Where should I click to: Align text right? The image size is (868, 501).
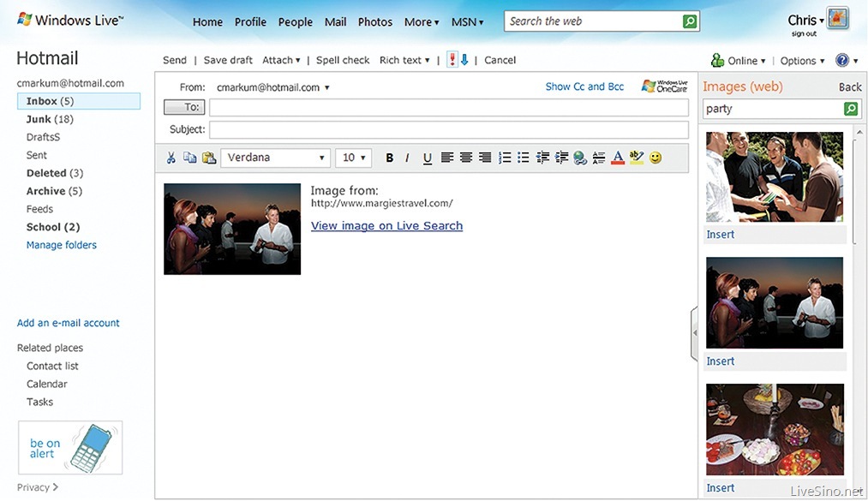[x=485, y=158]
